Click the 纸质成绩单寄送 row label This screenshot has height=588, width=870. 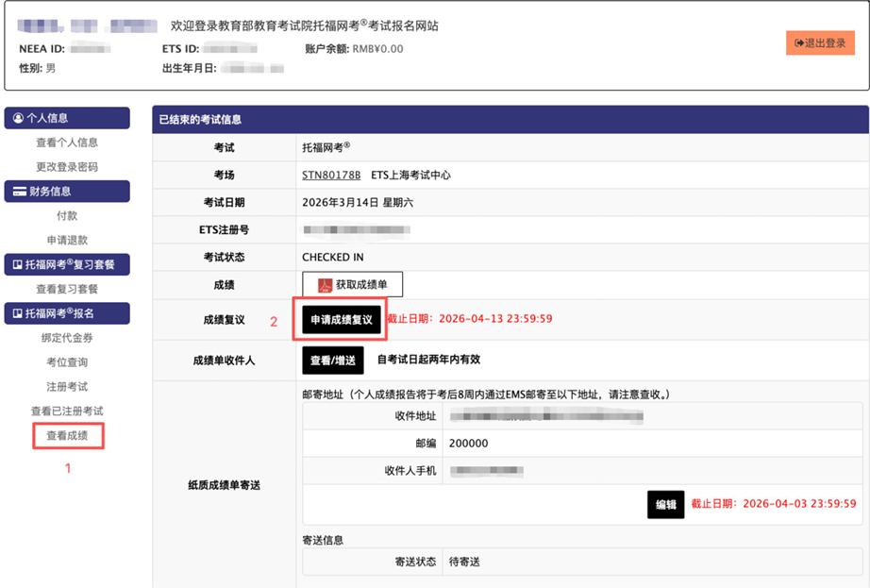click(x=225, y=485)
